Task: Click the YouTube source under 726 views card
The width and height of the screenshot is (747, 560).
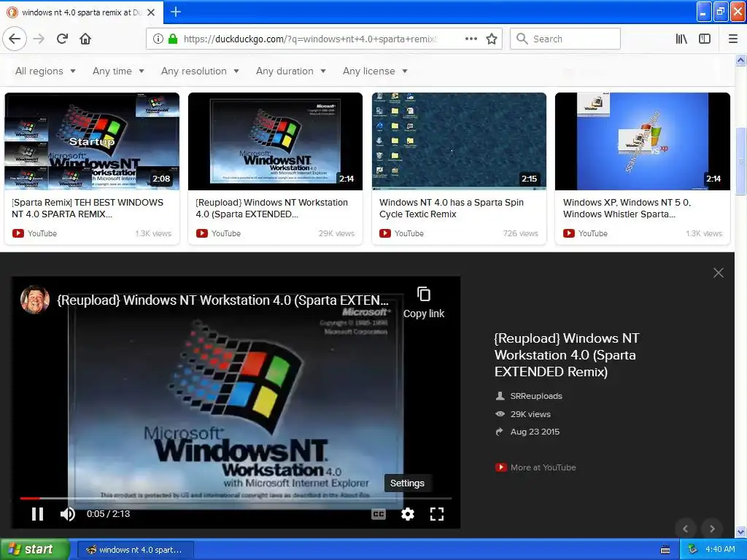Action: [x=402, y=233]
